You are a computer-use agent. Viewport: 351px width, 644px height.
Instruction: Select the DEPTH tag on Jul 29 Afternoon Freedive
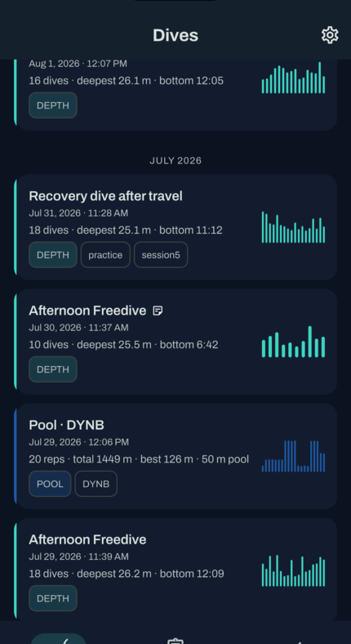point(53,598)
